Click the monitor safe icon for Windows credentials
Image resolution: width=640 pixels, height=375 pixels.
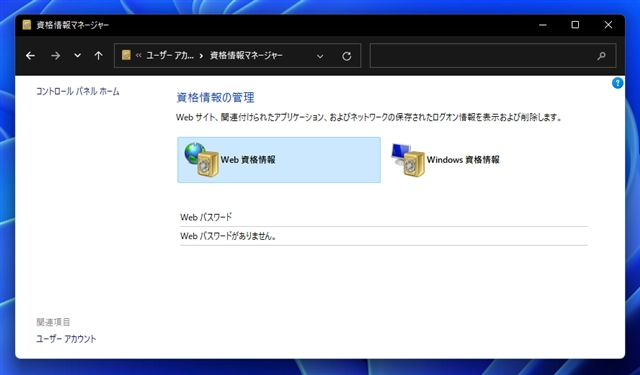[408, 160]
